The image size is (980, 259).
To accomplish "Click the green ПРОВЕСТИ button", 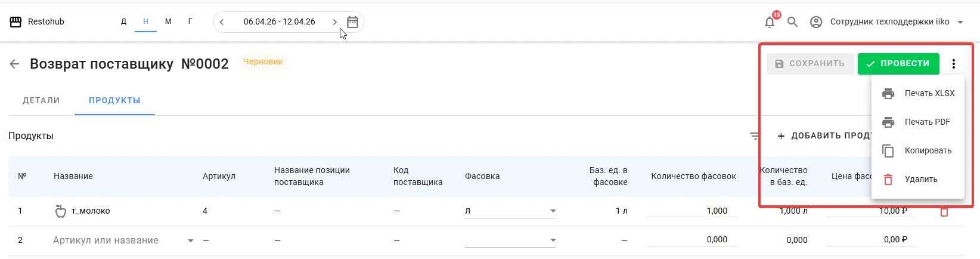I will pos(898,64).
